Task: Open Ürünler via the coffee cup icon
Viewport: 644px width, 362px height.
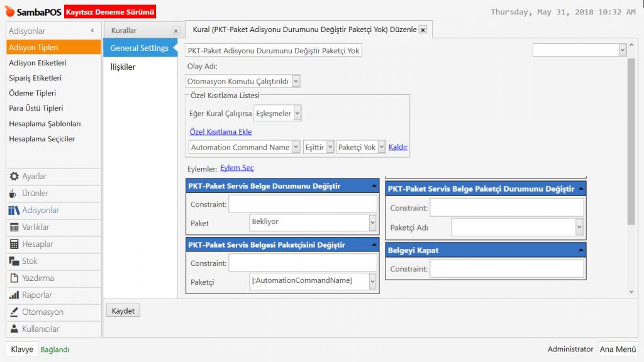Action: point(14,194)
